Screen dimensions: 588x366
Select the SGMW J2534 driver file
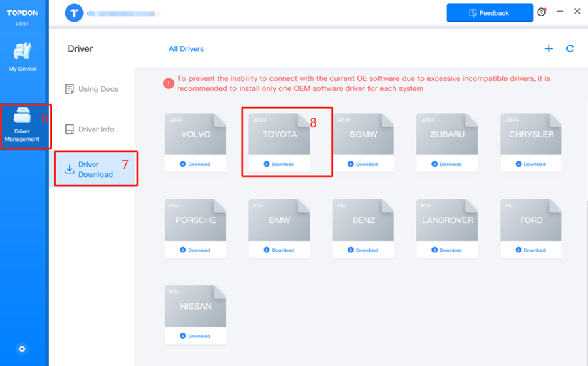point(363,134)
